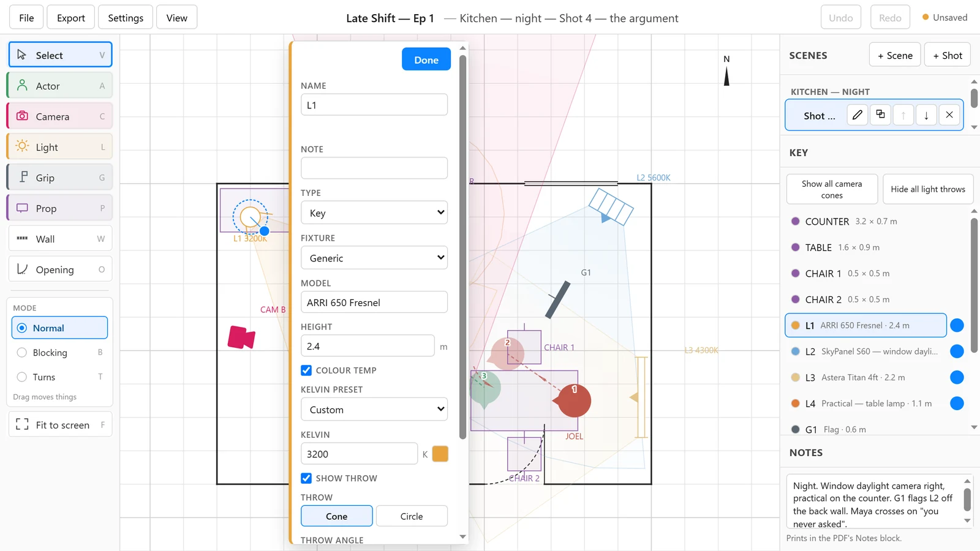Select the L3 light fixture on the right wall

640,397
